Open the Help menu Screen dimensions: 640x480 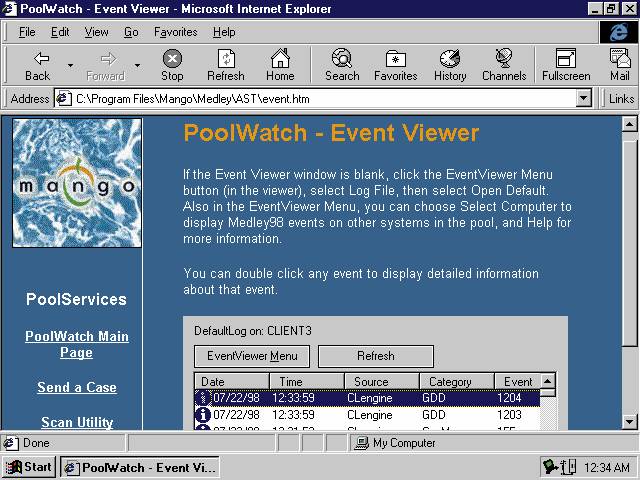coord(224,32)
